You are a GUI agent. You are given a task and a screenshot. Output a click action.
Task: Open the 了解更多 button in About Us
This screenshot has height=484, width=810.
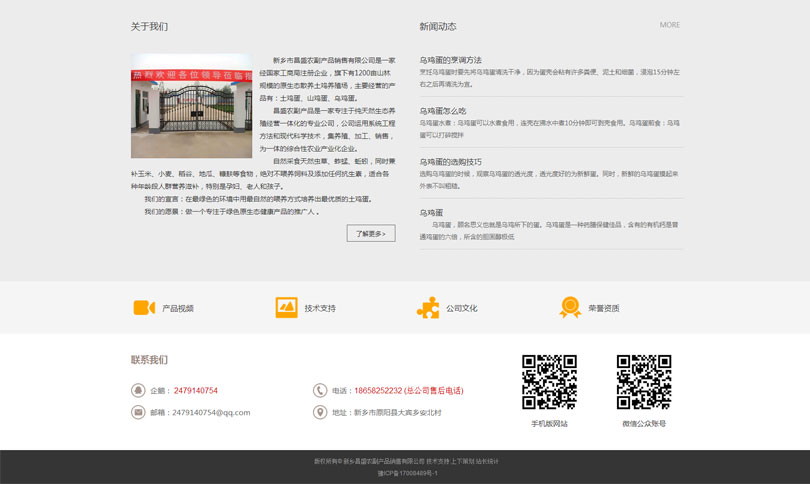(x=371, y=233)
